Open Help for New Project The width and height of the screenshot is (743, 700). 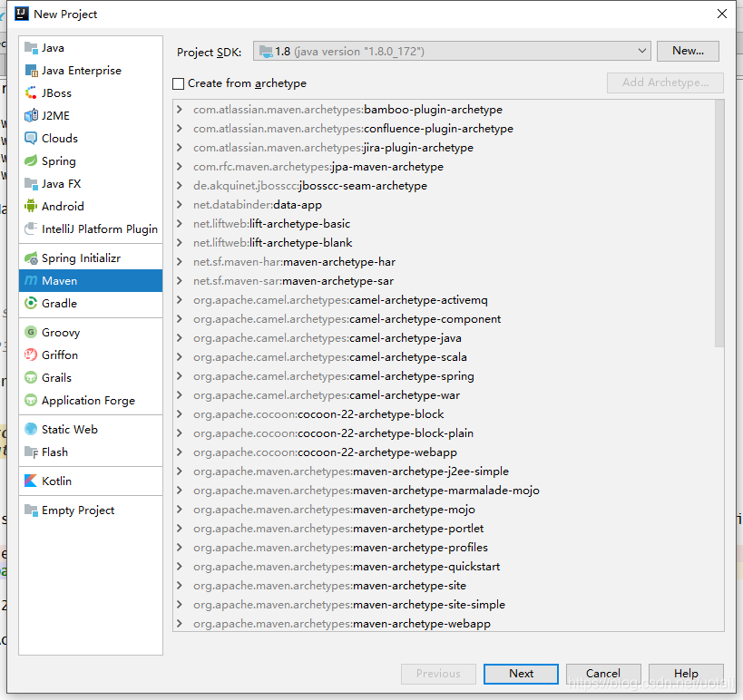click(x=686, y=674)
